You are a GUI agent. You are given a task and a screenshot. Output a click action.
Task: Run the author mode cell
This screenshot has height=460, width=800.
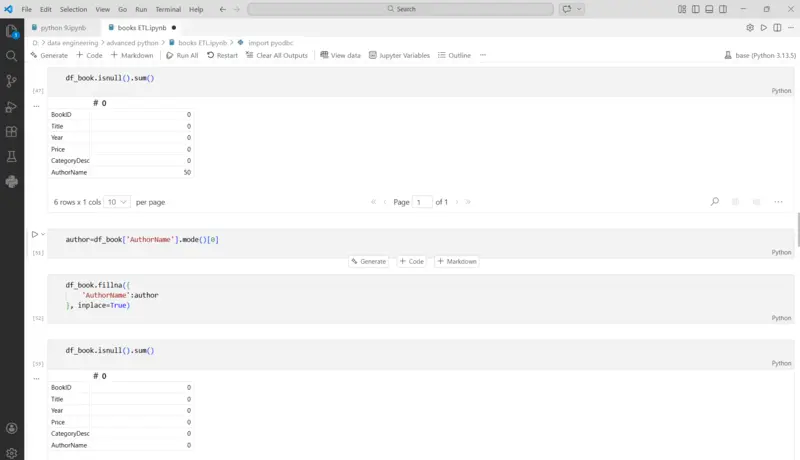click(34, 234)
